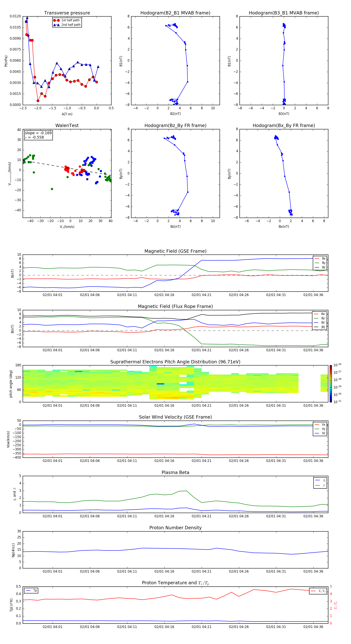This screenshot has width=351, height=644.
Task: Click the 'Solar Wind Velocity (GSE Frame)' title
Action: [x=175, y=417]
